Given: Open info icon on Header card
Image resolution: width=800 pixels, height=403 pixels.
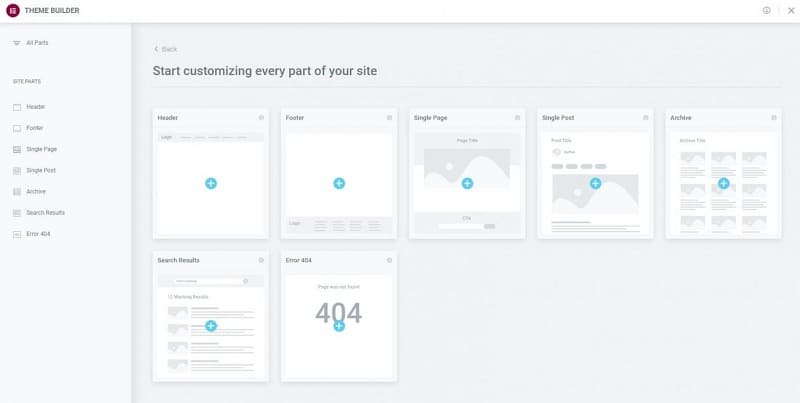Looking at the screenshot, I should tap(261, 118).
